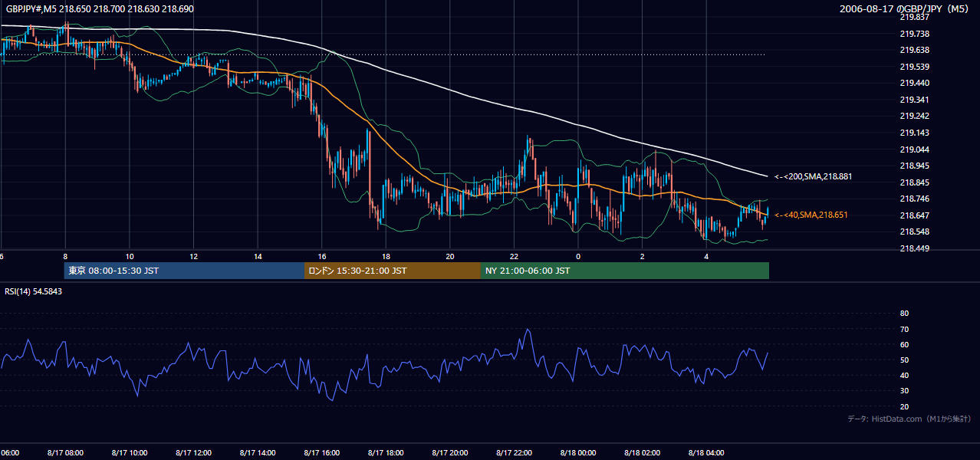Click the 8/18 00:00 time axis label
This screenshot has width=980, height=460.
pyautogui.click(x=578, y=452)
